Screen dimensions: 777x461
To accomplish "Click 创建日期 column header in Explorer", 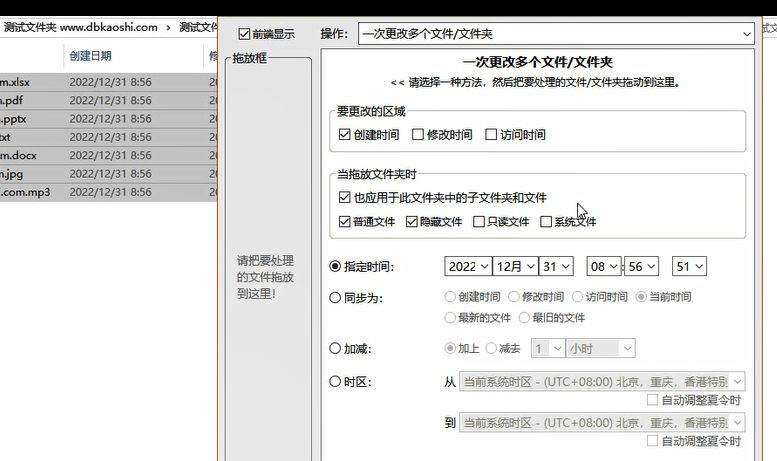I will pos(90,56).
